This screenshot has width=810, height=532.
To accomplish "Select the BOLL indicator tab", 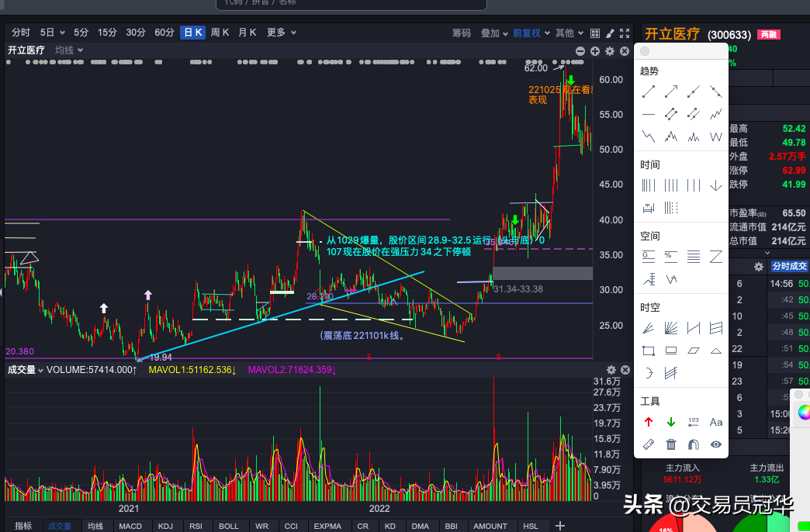I will point(229,526).
